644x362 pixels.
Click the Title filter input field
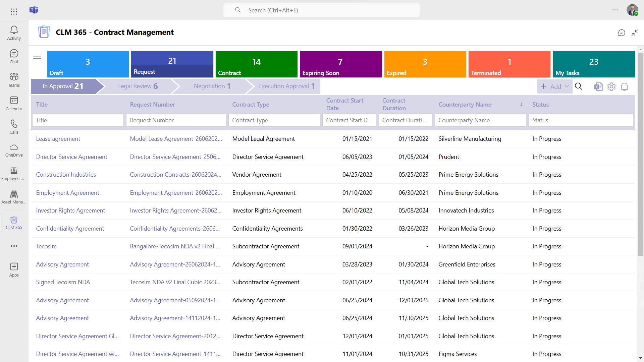[x=78, y=120]
